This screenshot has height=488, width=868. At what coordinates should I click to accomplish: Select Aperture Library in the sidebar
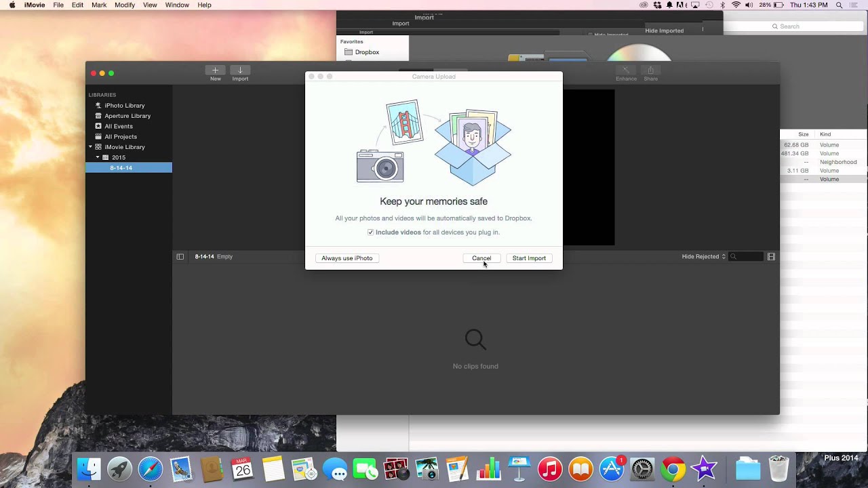click(x=129, y=116)
